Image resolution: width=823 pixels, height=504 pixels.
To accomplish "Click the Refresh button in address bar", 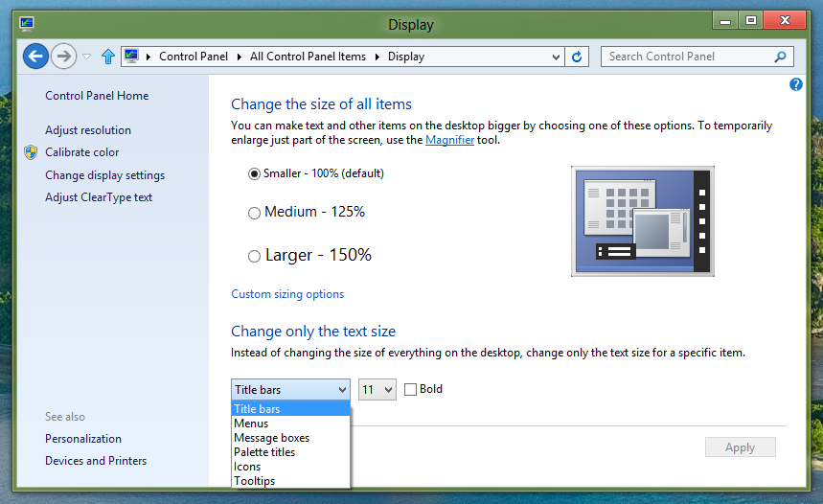I will pos(577,57).
